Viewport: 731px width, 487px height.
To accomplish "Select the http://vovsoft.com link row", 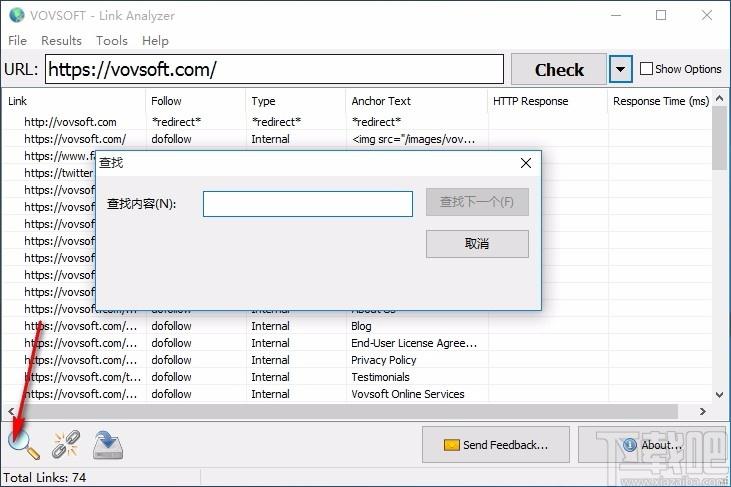I will pos(358,122).
